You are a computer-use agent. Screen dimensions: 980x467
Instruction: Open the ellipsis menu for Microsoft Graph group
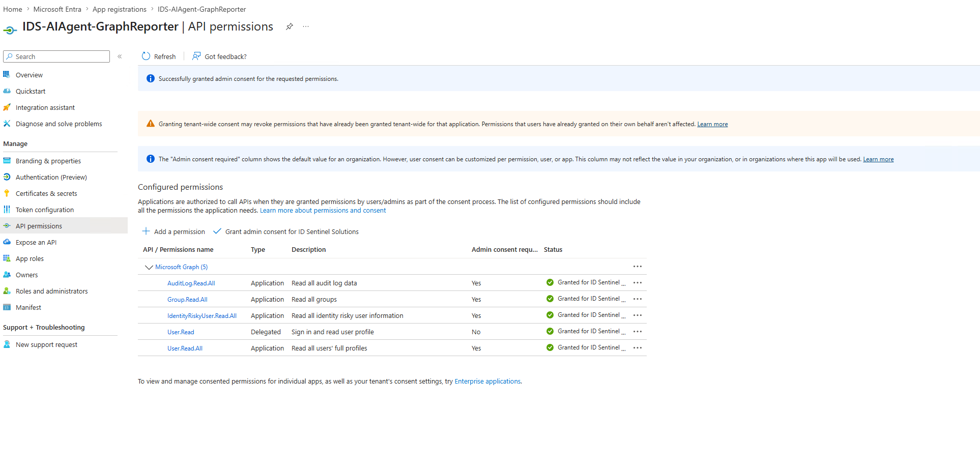click(x=638, y=267)
